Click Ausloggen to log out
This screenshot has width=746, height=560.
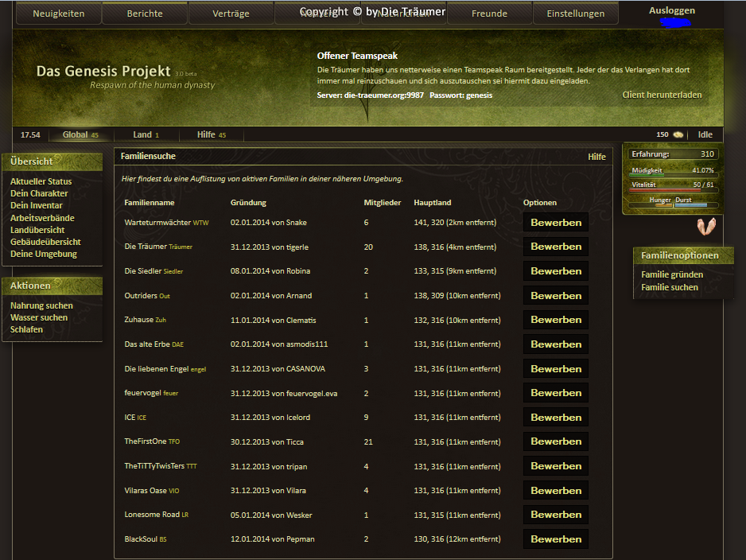671,10
